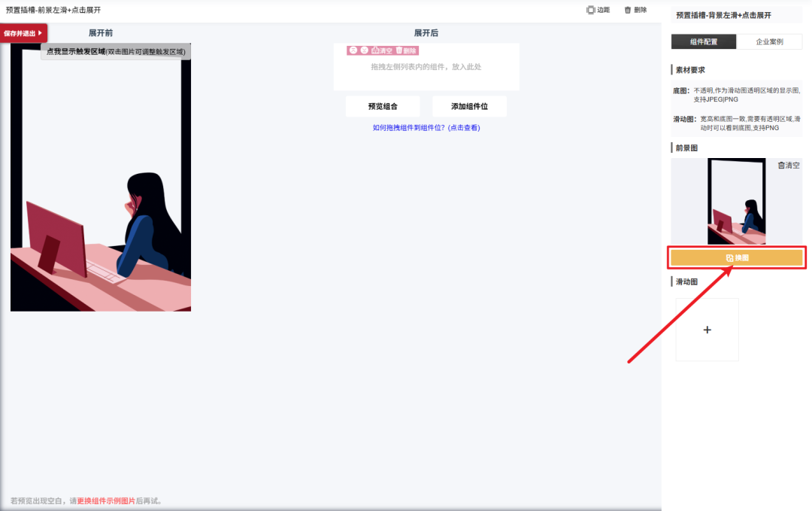The height and width of the screenshot is (511, 812).
Task: Click the 预览组合 preview button
Action: [x=383, y=106]
